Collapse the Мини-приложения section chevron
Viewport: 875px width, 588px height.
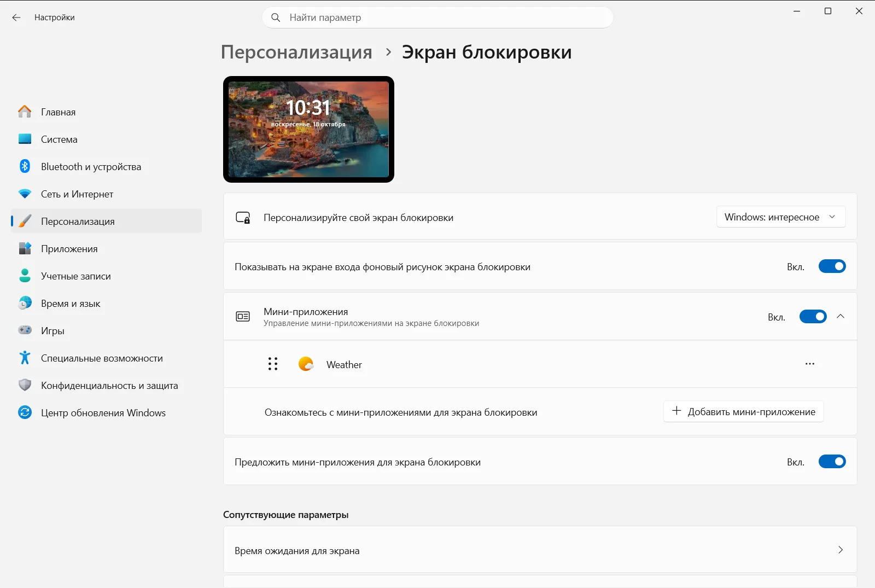(x=841, y=317)
